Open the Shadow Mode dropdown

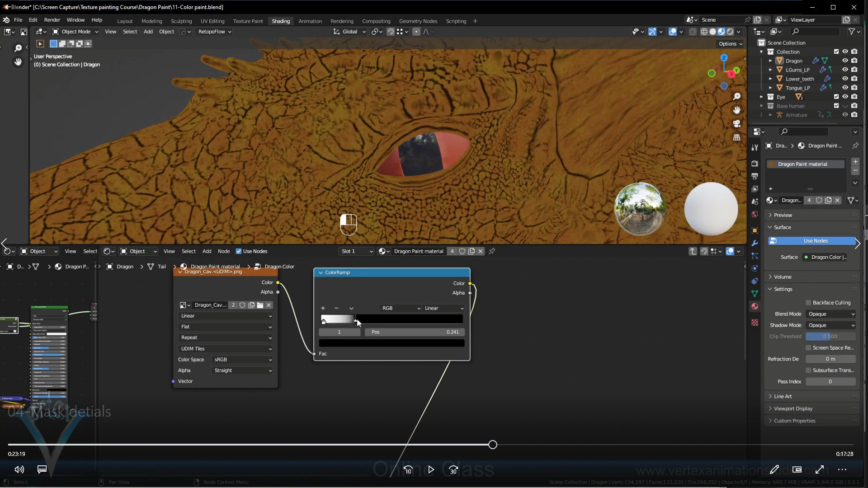pos(831,325)
